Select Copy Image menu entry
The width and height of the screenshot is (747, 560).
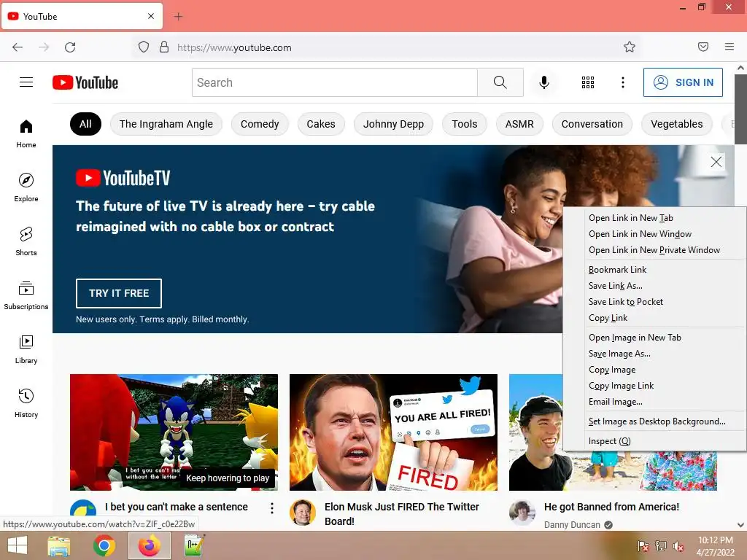pyautogui.click(x=612, y=370)
